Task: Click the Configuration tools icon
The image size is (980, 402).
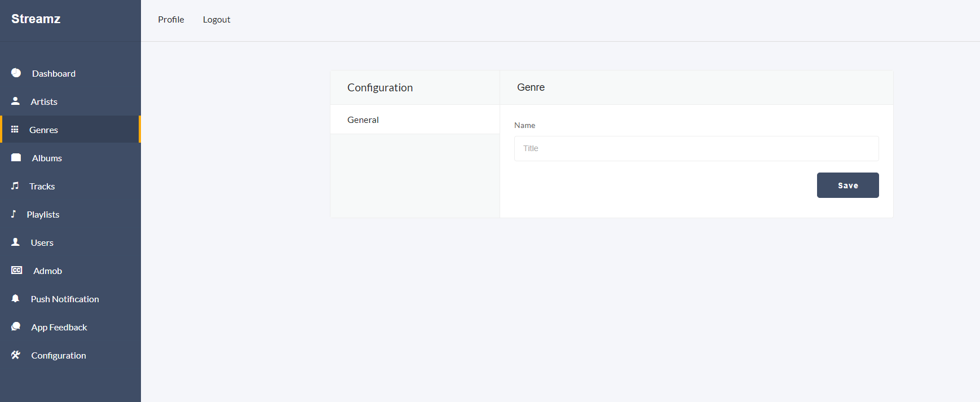Action: click(x=15, y=355)
